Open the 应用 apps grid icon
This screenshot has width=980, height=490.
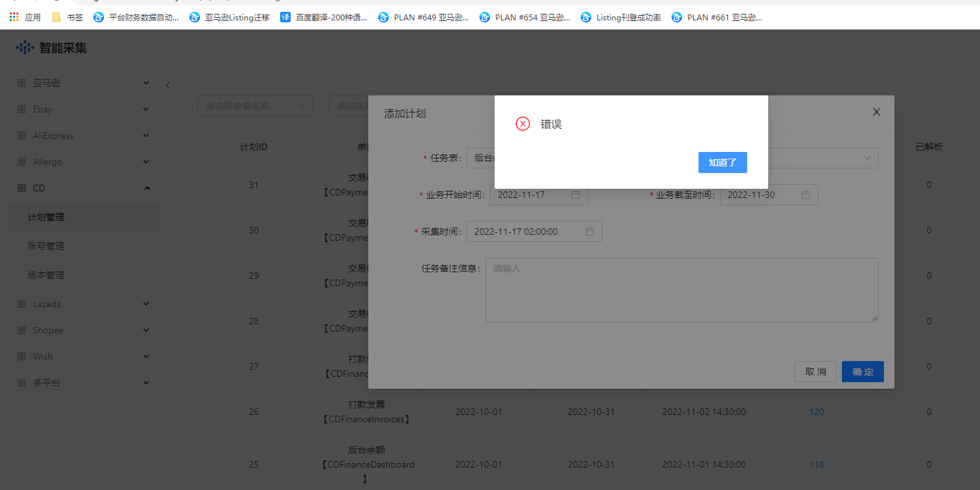[14, 17]
